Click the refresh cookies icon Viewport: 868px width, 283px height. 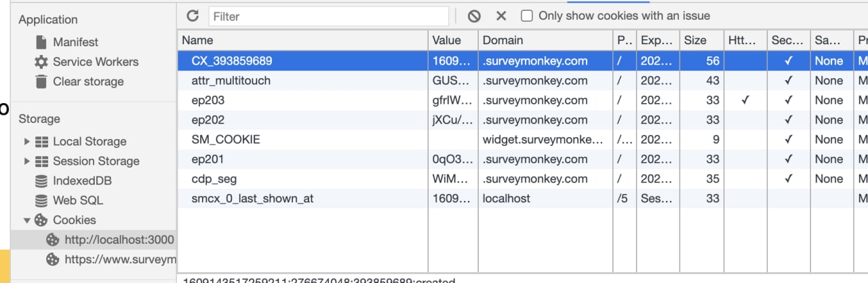(x=193, y=16)
